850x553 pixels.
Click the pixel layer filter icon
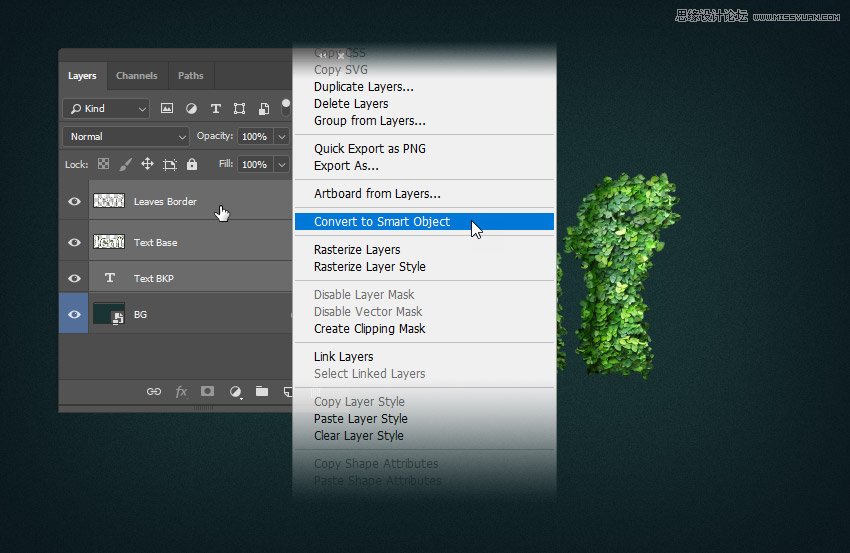pyautogui.click(x=167, y=108)
